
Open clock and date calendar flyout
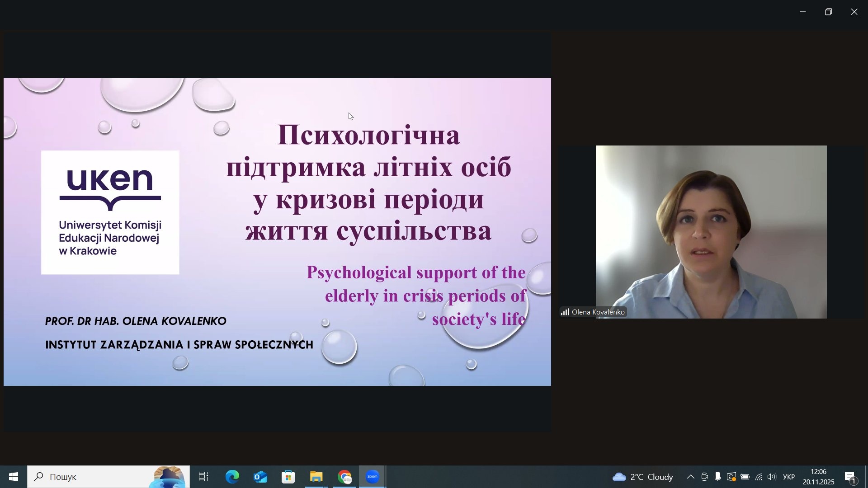pos(818,477)
